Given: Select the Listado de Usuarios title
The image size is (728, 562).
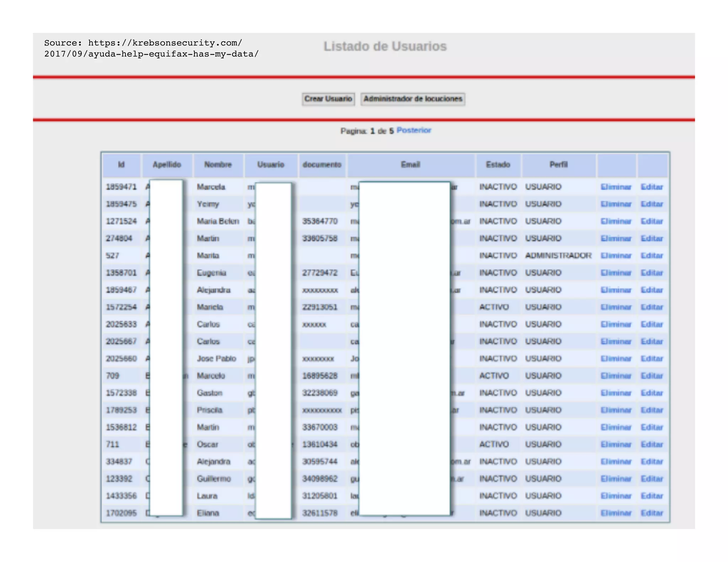Looking at the screenshot, I should 385,47.
